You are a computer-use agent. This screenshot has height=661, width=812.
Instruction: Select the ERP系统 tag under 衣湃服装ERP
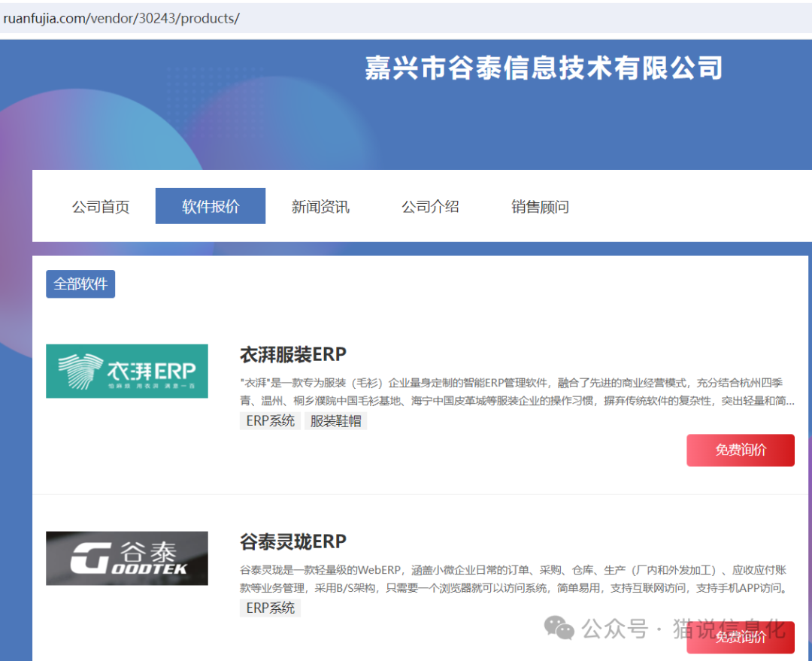[271, 420]
